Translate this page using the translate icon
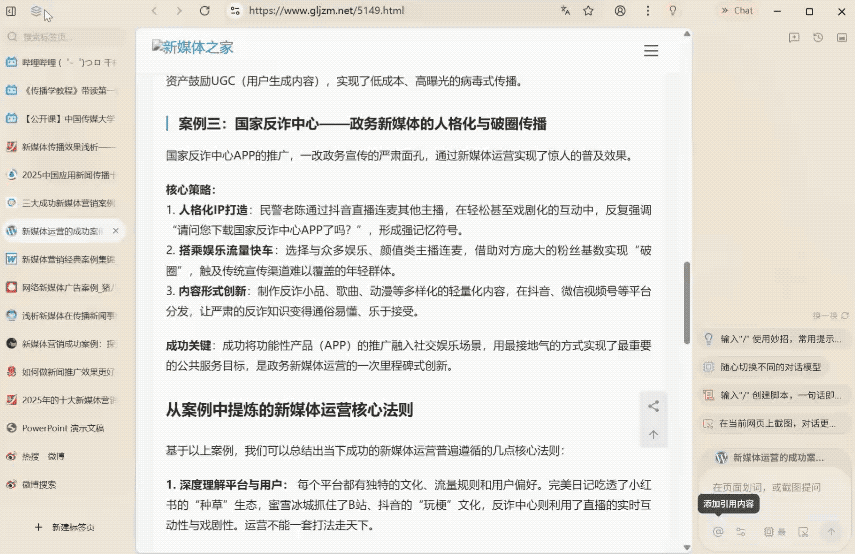The height and width of the screenshot is (554, 855). (x=565, y=11)
